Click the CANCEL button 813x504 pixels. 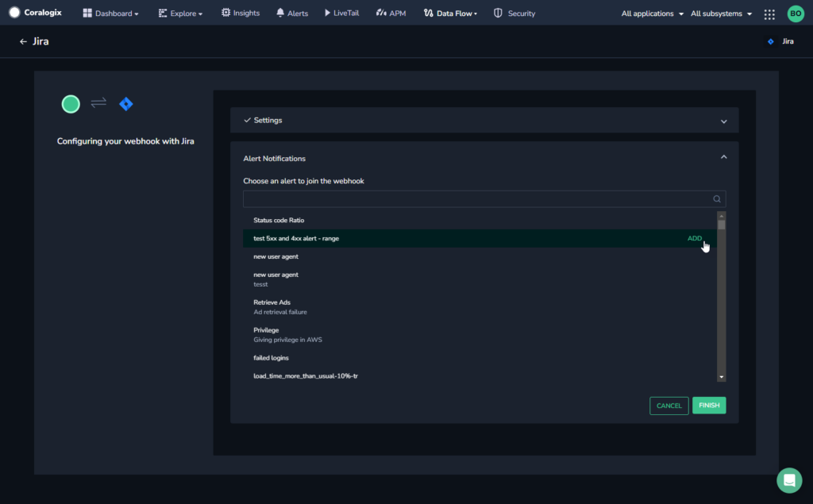tap(669, 406)
